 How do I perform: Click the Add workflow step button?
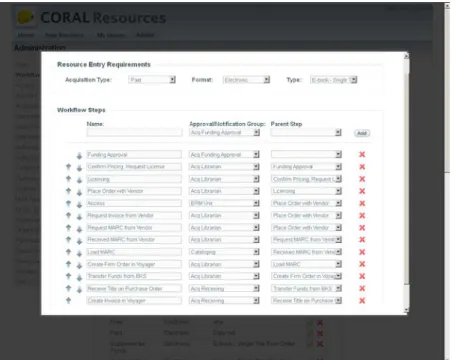[x=362, y=133]
